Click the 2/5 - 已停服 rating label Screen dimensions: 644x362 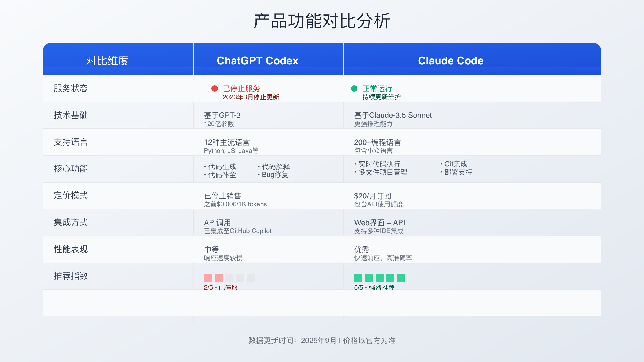[221, 287]
